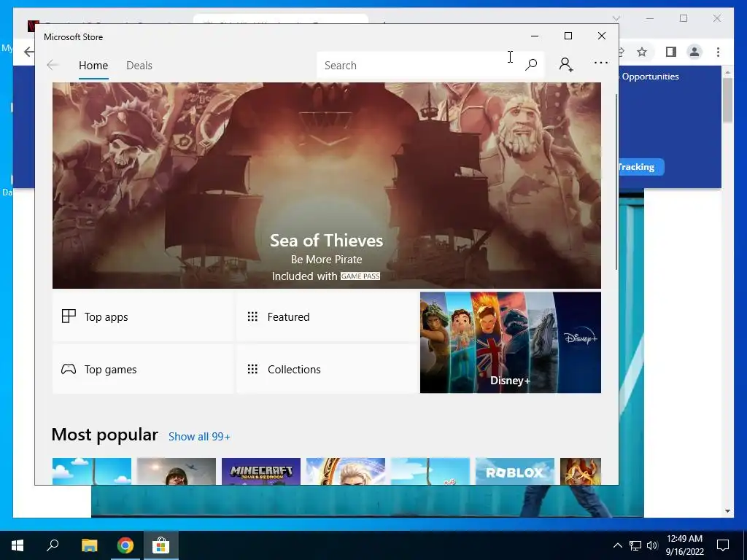Open the Roblox game thumbnail

pyautogui.click(x=514, y=472)
